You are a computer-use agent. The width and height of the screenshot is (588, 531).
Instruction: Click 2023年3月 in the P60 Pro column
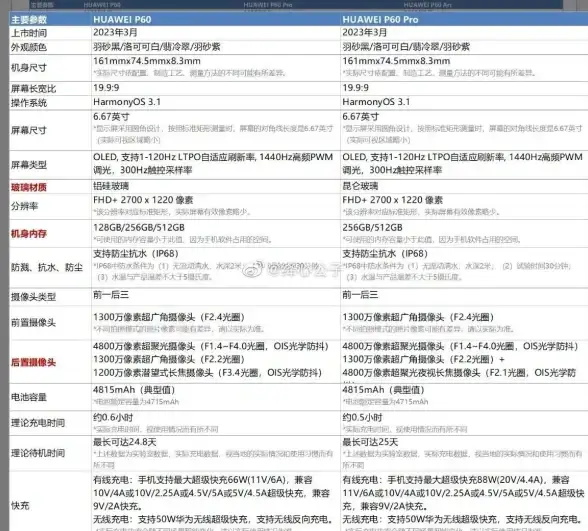pos(364,33)
